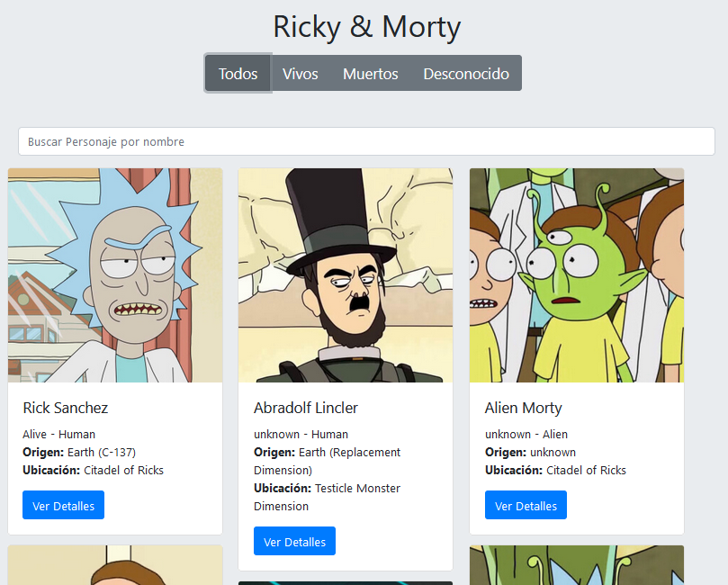Click the Rick Sanchez name heading

coord(65,408)
